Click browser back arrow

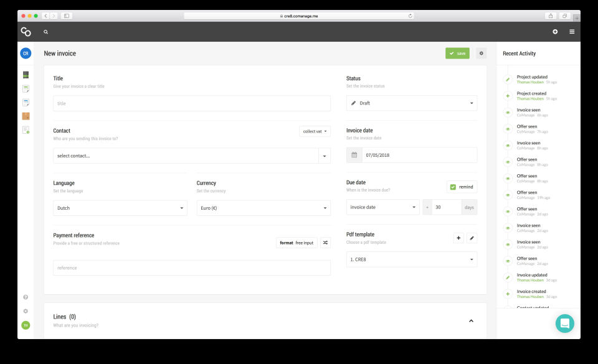click(45, 16)
